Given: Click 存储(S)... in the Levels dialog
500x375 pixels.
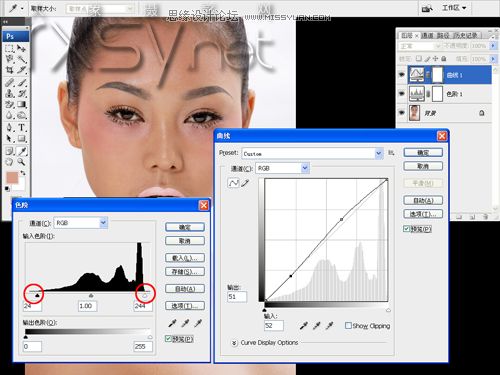Looking at the screenshot, I should point(185,271).
